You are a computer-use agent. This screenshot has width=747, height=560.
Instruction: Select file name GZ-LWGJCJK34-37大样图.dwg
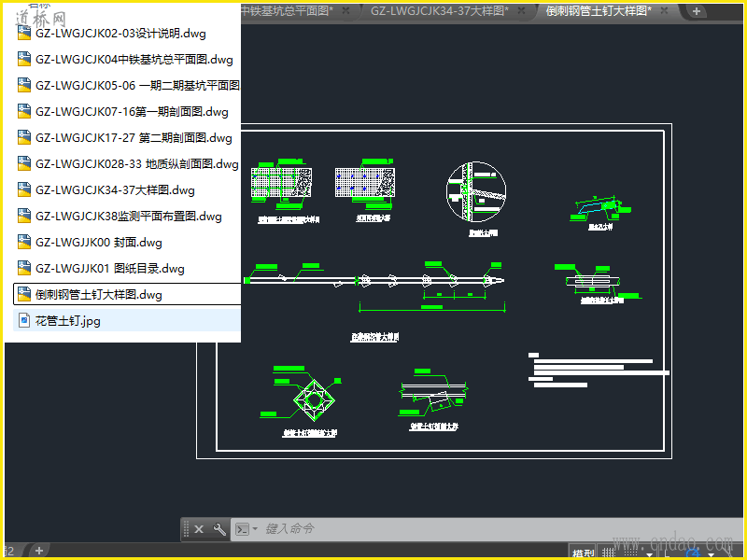115,190
